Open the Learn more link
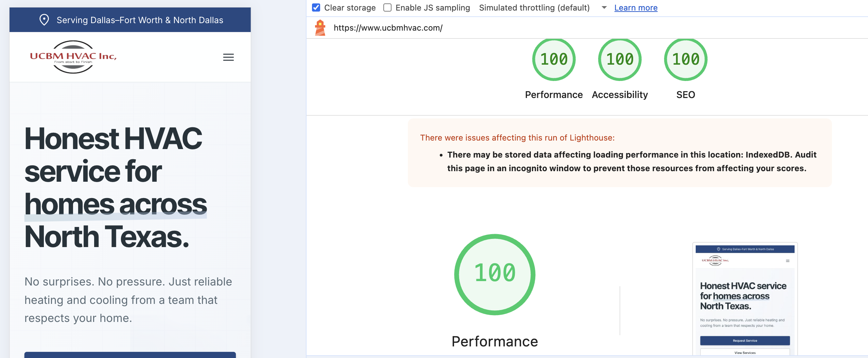 pos(636,7)
